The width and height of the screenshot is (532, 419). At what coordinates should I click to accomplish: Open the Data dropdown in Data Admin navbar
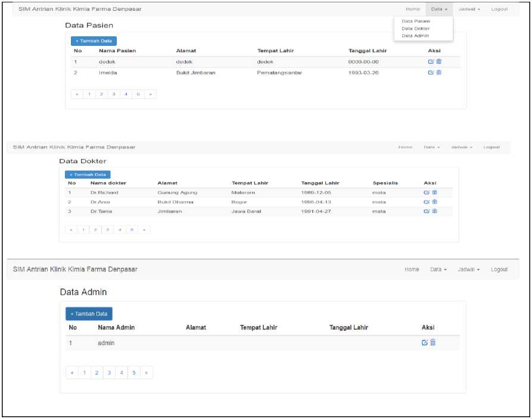438,270
